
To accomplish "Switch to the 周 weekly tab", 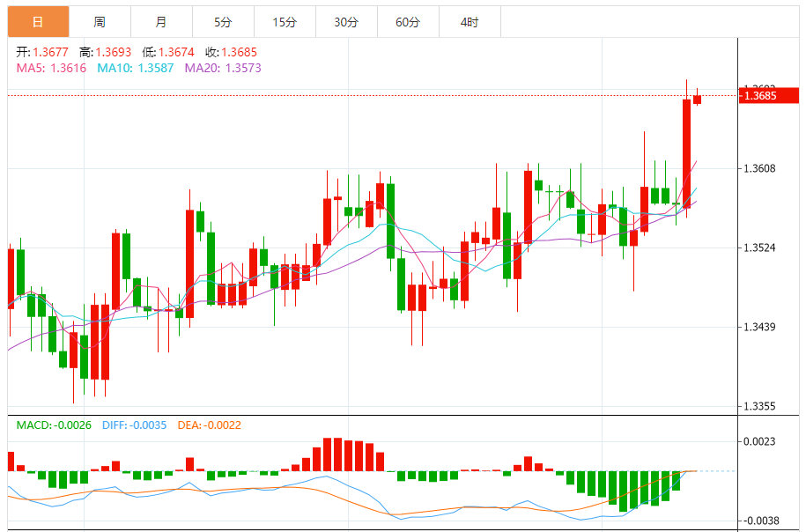I will pos(100,22).
